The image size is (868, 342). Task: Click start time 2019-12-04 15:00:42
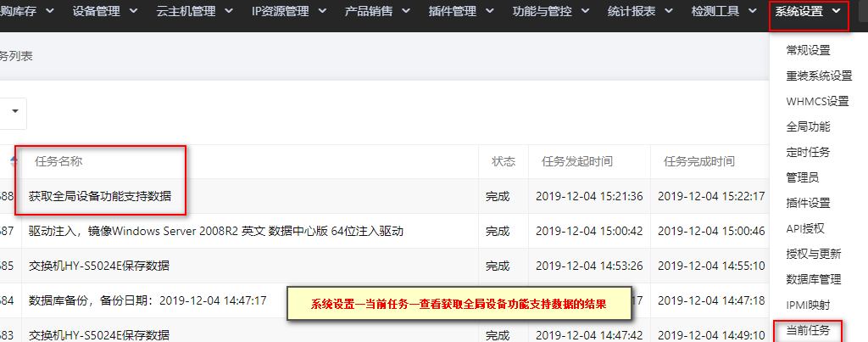pyautogui.click(x=589, y=231)
